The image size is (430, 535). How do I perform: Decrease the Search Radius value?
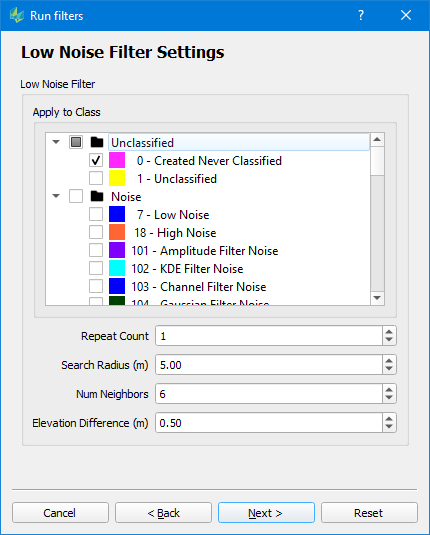389,369
